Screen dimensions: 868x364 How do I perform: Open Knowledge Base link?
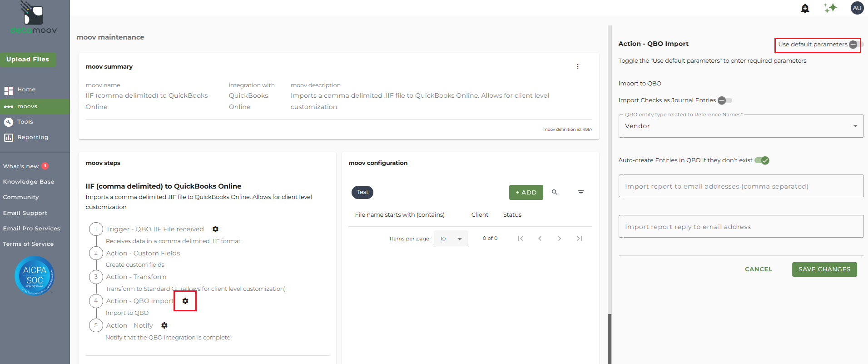29,182
